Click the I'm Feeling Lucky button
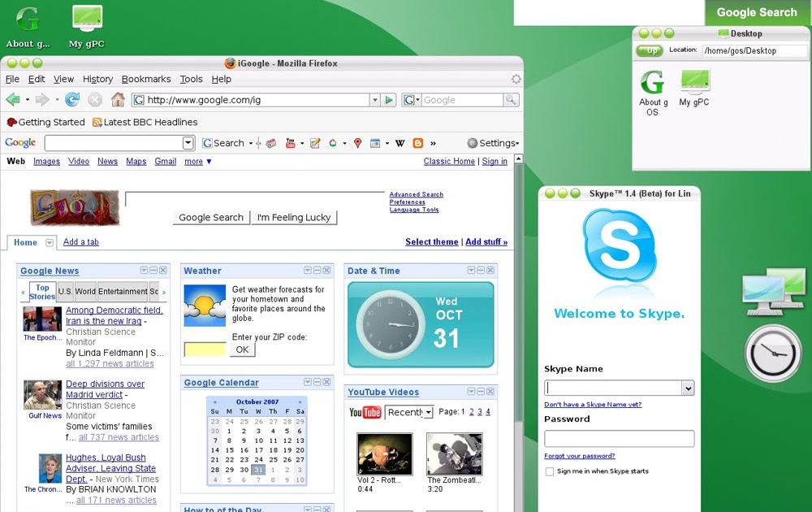The width and height of the screenshot is (812, 512). coord(294,218)
